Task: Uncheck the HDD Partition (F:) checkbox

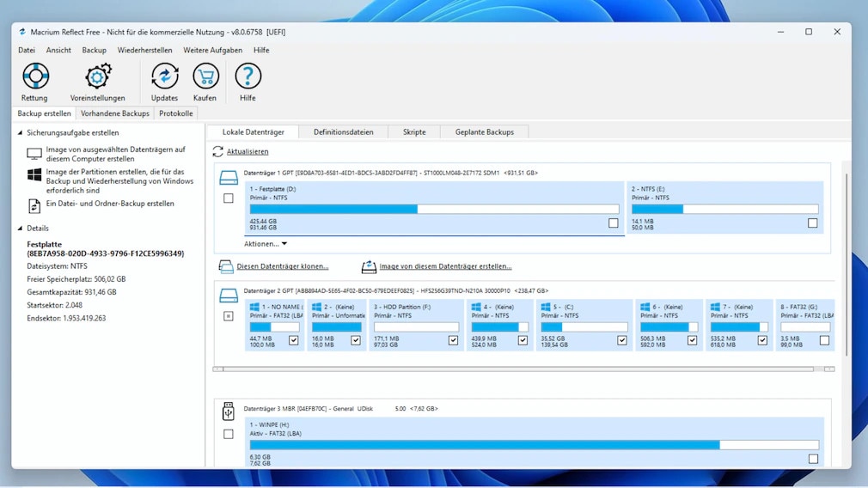Action: coord(453,340)
